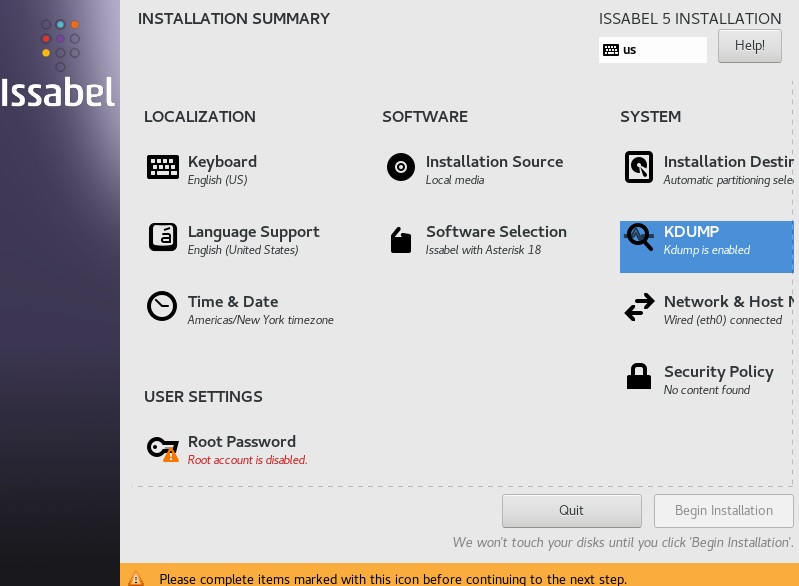Click the Begin Installation button

coord(723,510)
